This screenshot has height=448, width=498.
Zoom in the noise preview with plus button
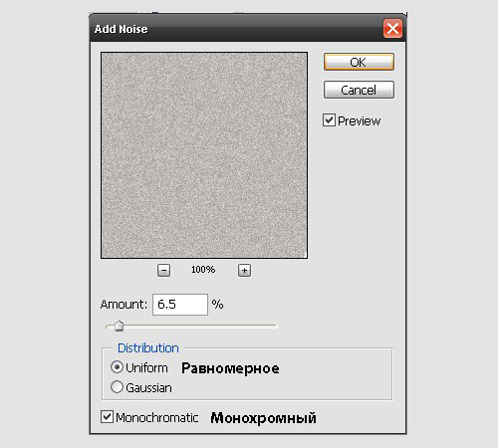(244, 271)
